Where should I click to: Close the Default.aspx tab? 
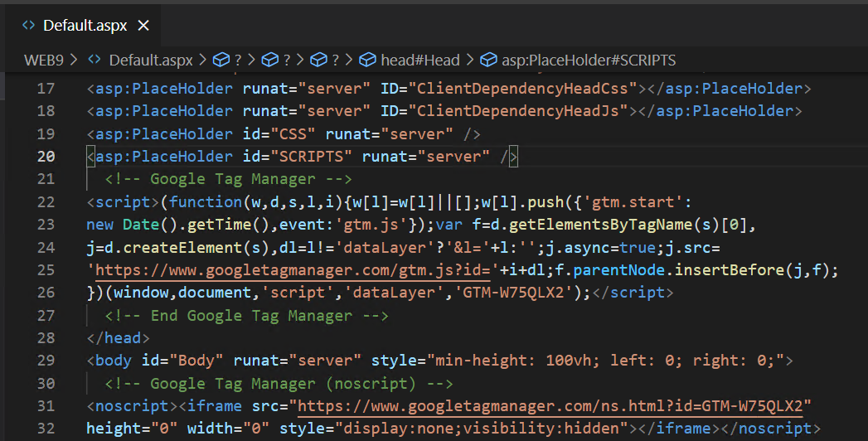pos(143,26)
